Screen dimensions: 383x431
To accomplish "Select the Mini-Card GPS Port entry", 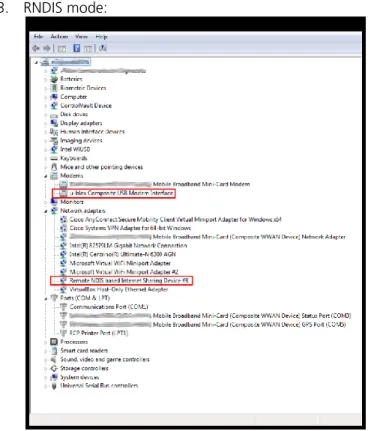I will tap(208, 324).
